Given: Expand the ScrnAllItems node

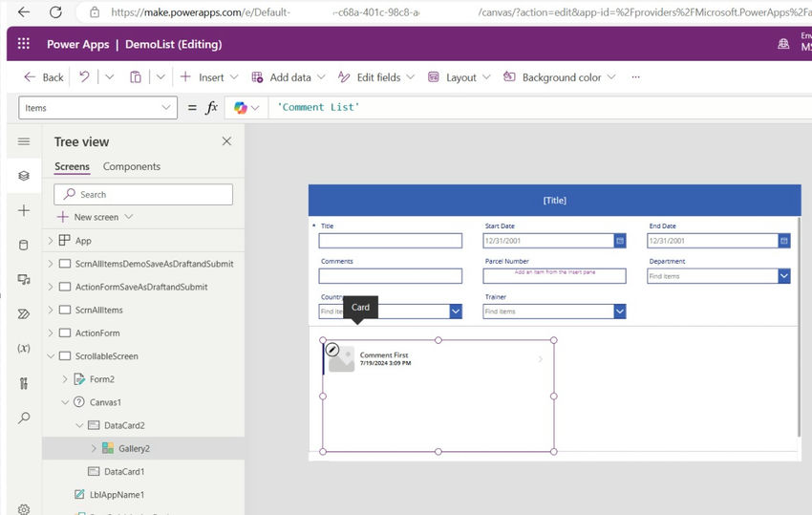Looking at the screenshot, I should click(51, 310).
